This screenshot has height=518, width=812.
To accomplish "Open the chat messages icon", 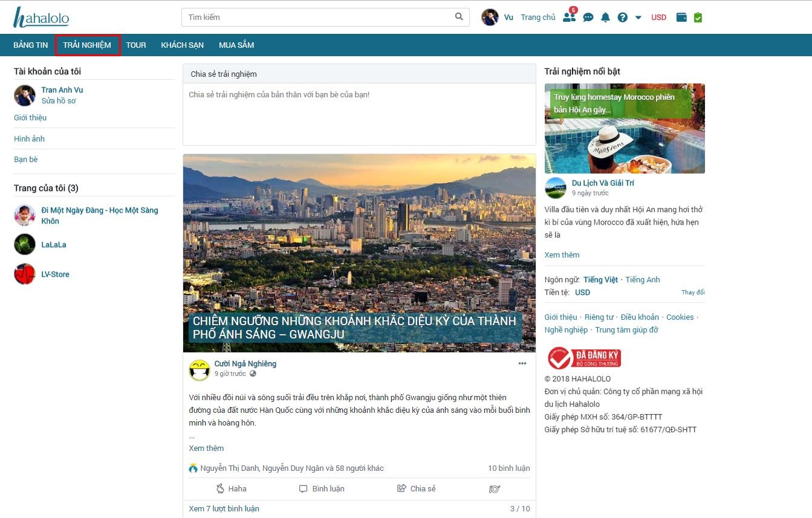I will click(588, 18).
